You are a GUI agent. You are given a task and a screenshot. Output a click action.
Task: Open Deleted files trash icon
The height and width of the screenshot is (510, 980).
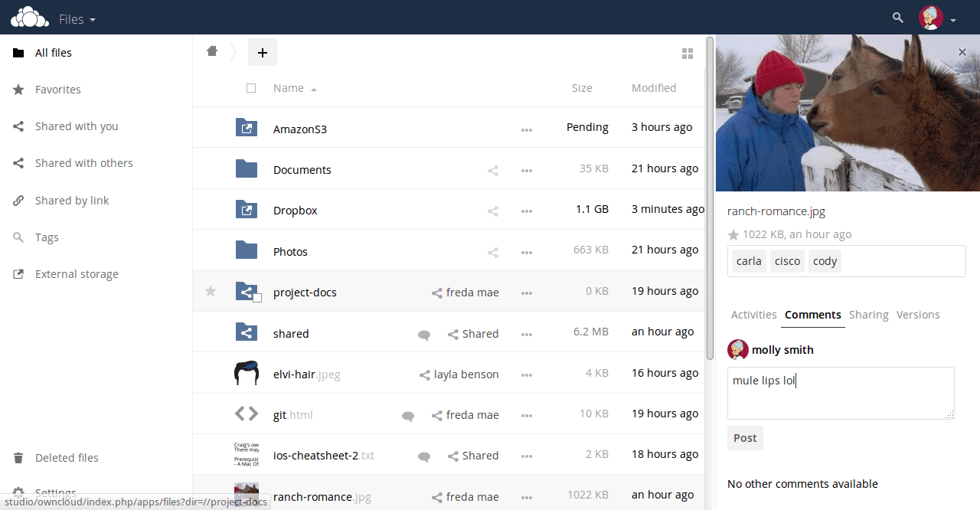click(18, 457)
